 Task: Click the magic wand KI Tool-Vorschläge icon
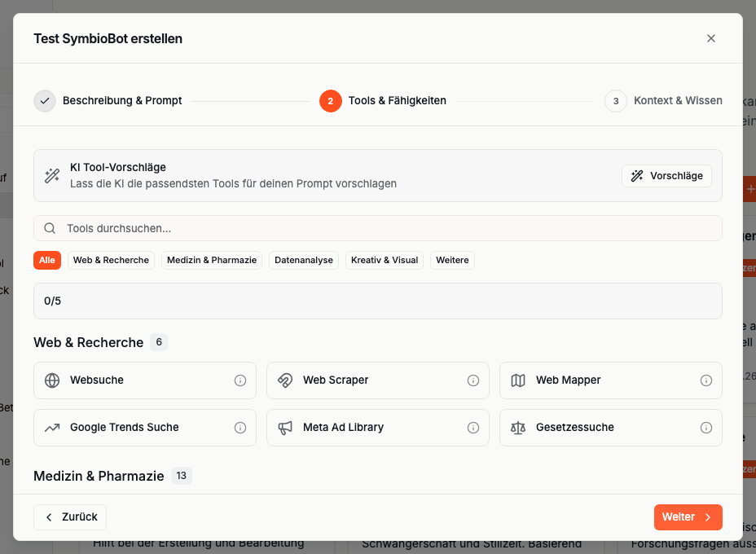coord(52,175)
